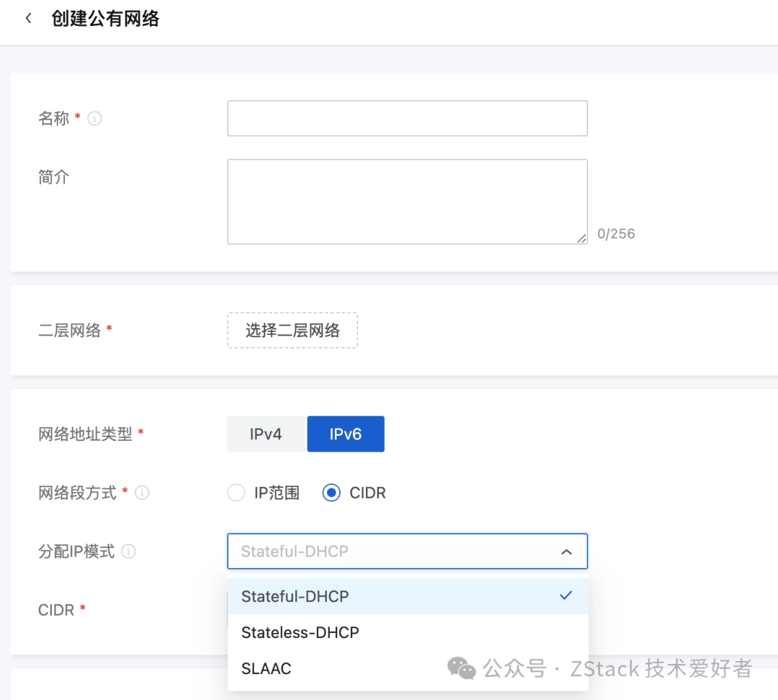Image resolution: width=778 pixels, height=700 pixels.
Task: Select the IP范围 radio button
Action: 236,493
